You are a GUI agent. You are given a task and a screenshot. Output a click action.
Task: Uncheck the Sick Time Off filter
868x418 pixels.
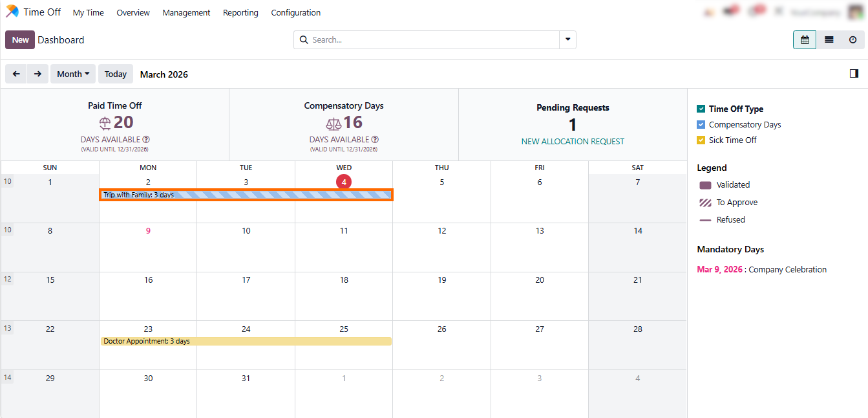click(x=701, y=140)
